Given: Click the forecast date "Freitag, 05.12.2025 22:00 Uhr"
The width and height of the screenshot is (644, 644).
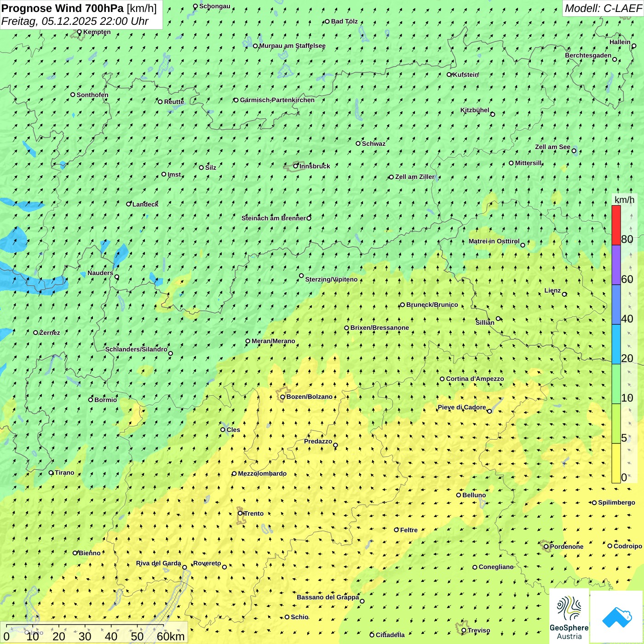Looking at the screenshot, I should pyautogui.click(x=75, y=21).
